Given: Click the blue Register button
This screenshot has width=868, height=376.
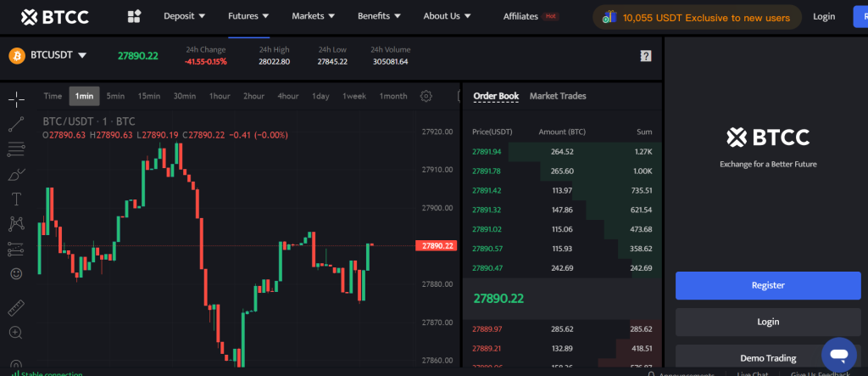Looking at the screenshot, I should 768,285.
